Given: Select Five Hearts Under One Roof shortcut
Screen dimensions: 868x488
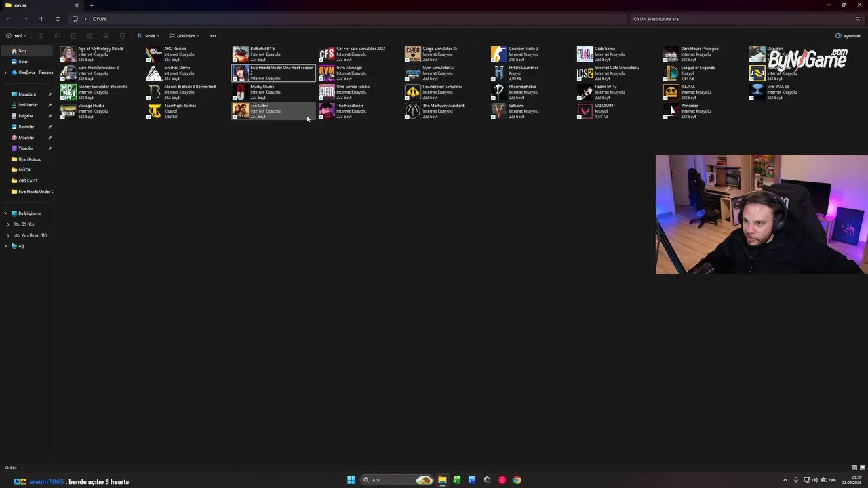Looking at the screenshot, I should [273, 73].
